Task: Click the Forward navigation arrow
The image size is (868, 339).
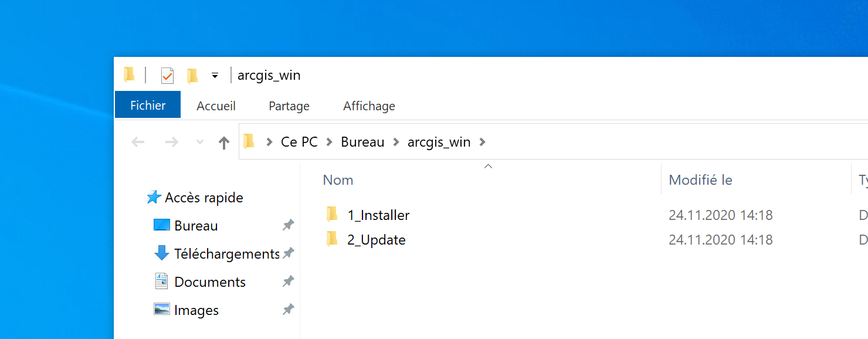Action: [x=171, y=142]
